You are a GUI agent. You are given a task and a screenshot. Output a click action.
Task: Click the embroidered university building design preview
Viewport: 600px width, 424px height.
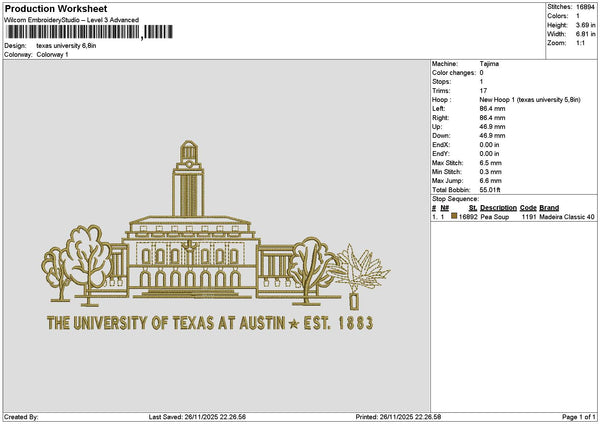216,236
